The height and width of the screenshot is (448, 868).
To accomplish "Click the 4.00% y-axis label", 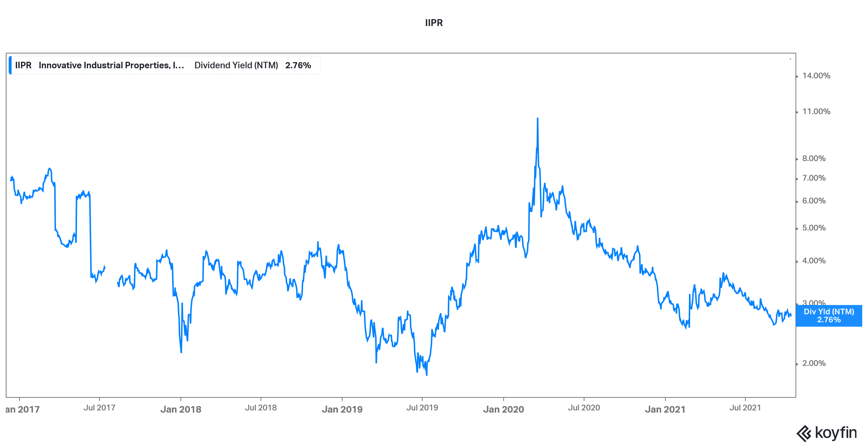I will pos(814,261).
